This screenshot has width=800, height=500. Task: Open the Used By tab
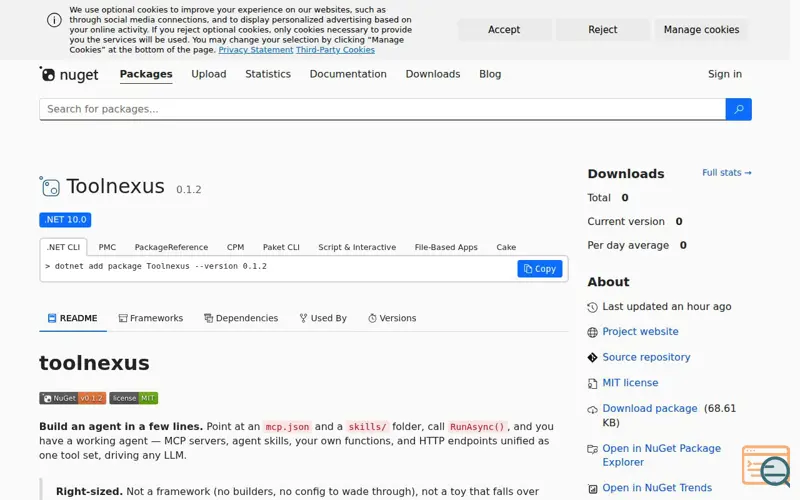click(323, 318)
